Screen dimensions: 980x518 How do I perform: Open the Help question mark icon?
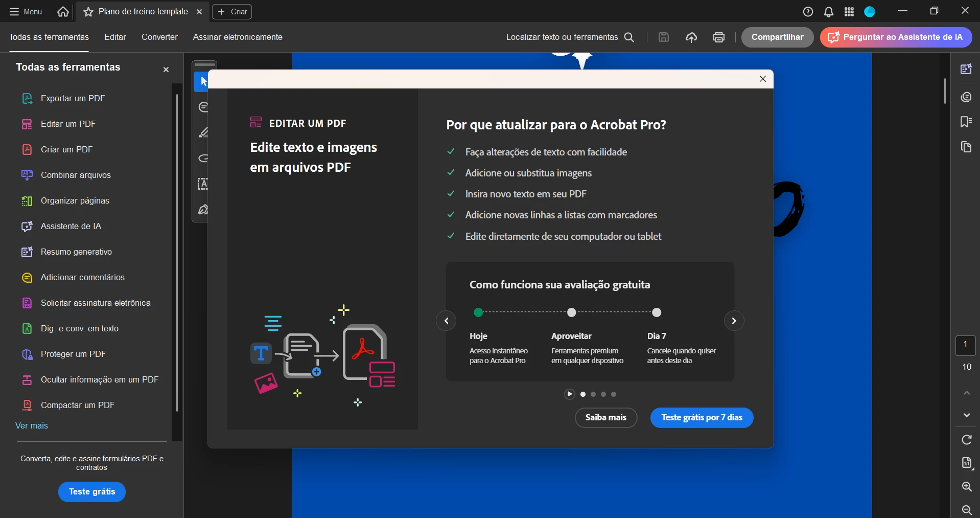[808, 12]
